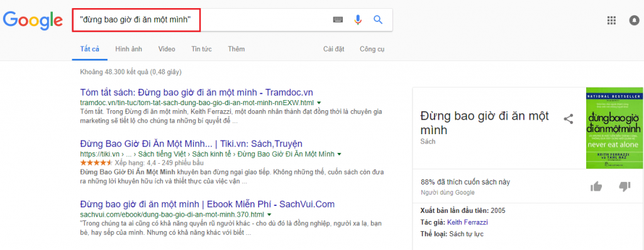Click the result count 'Khoảng 48.300 kết quả'

(115, 72)
